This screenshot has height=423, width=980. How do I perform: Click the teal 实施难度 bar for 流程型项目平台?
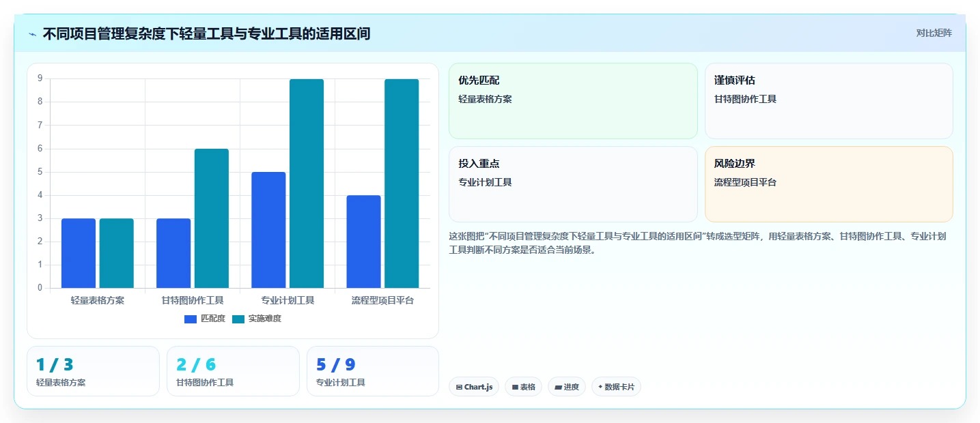coord(402,184)
